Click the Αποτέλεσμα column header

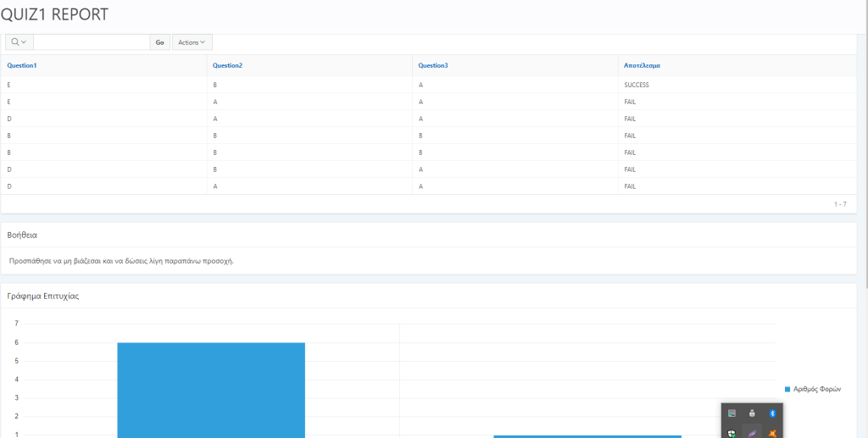642,65
